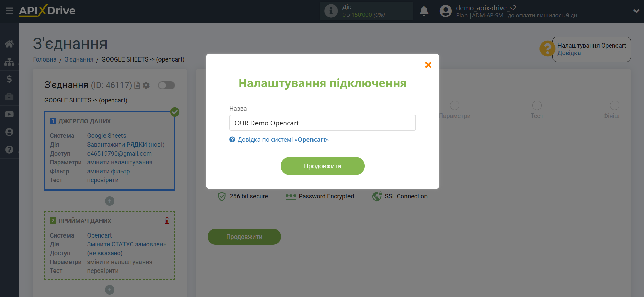Open the hamburger menu
The image size is (644, 297).
(9, 11)
